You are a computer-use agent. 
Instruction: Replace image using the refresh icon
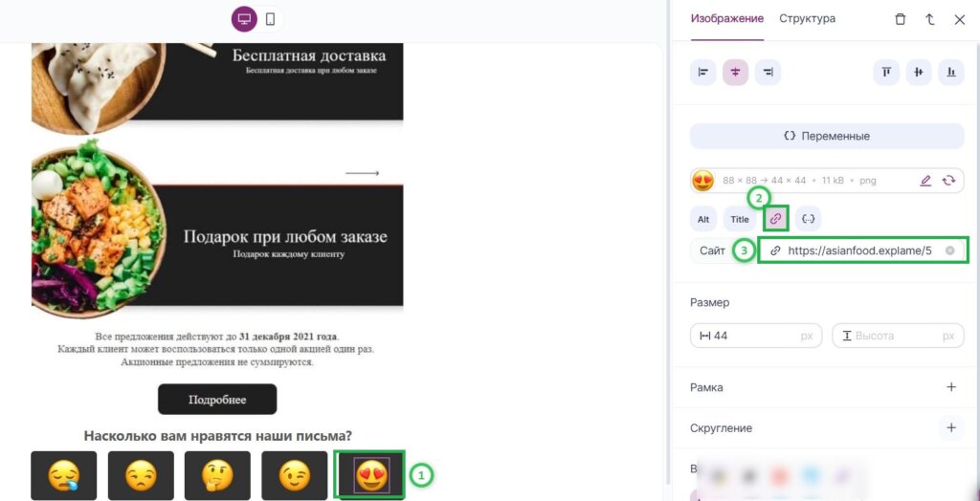[x=948, y=181]
